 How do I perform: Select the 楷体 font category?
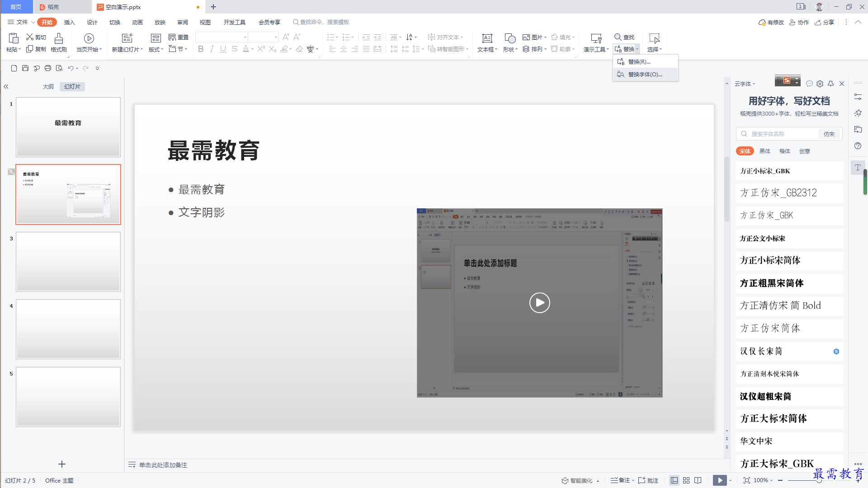(785, 151)
